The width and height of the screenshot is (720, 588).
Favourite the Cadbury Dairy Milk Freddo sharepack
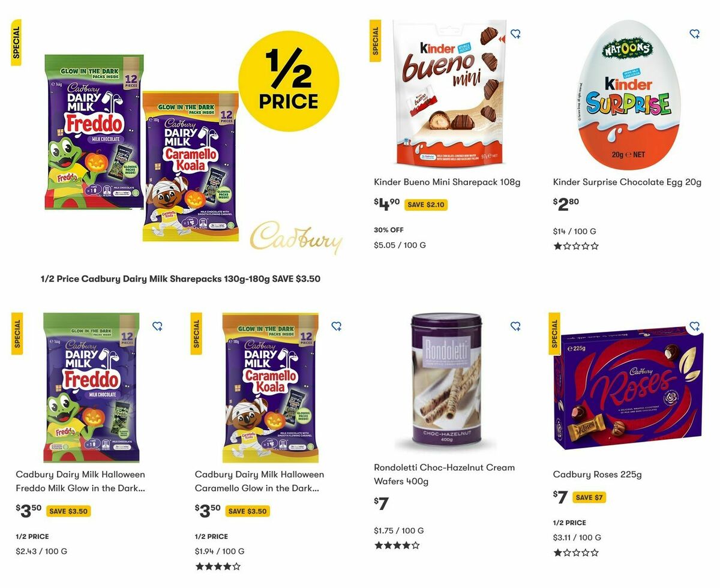[157, 326]
